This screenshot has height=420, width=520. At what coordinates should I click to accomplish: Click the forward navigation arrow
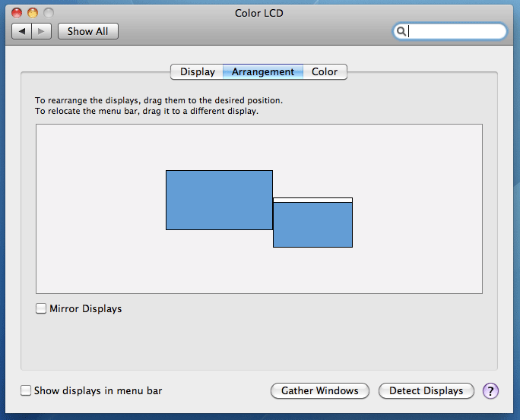(42, 31)
